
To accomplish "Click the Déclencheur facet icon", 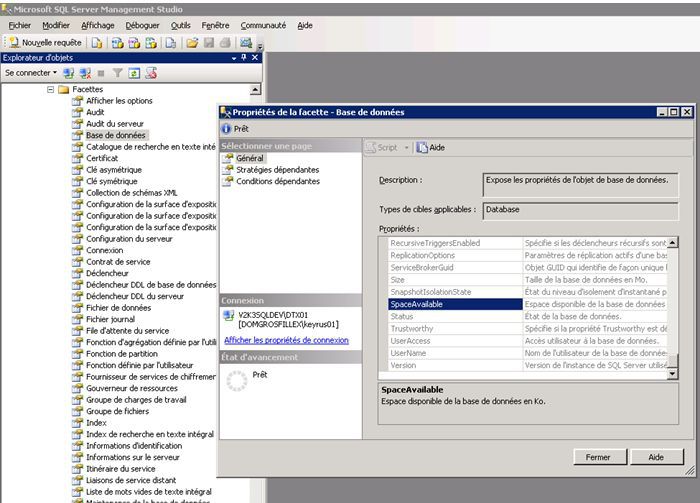I will pyautogui.click(x=78, y=273).
